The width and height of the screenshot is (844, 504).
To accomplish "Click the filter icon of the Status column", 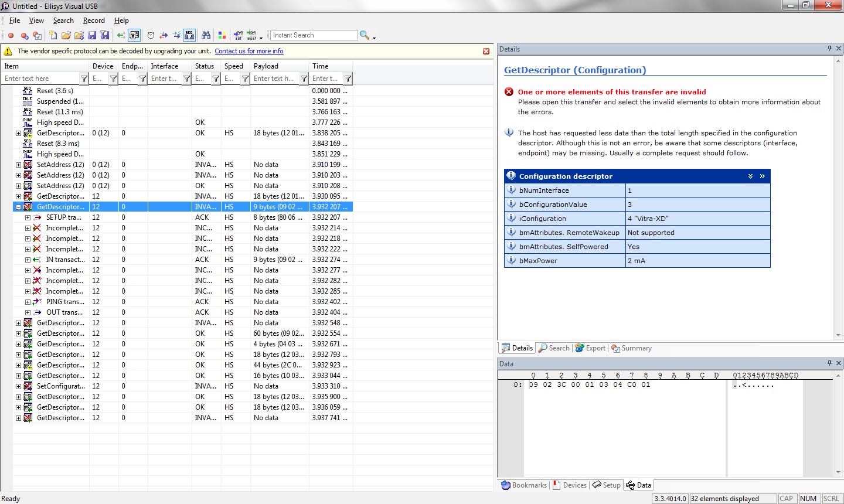I will click(x=216, y=79).
